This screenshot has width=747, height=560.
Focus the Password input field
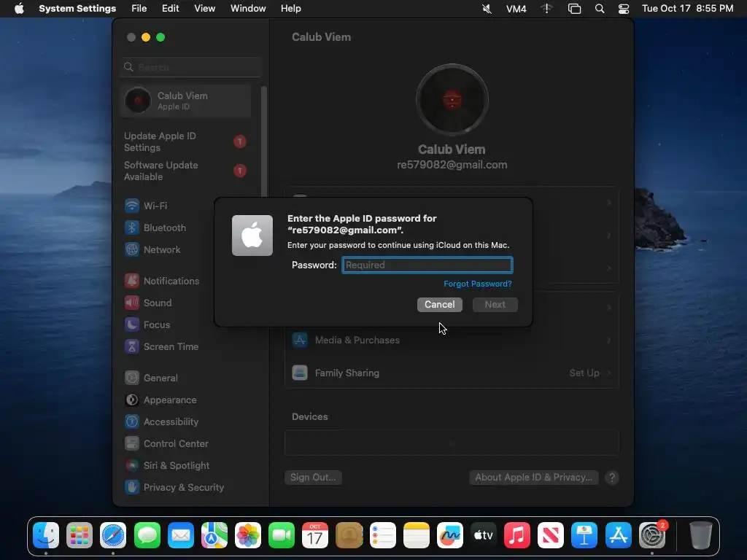click(427, 265)
